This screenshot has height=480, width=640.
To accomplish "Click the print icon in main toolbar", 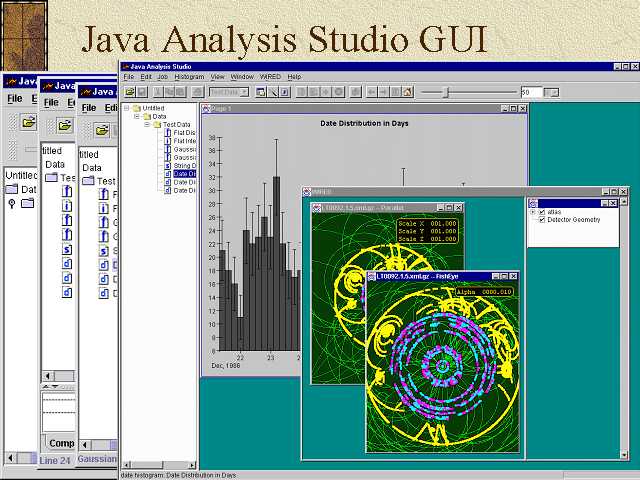I will (x=197, y=92).
